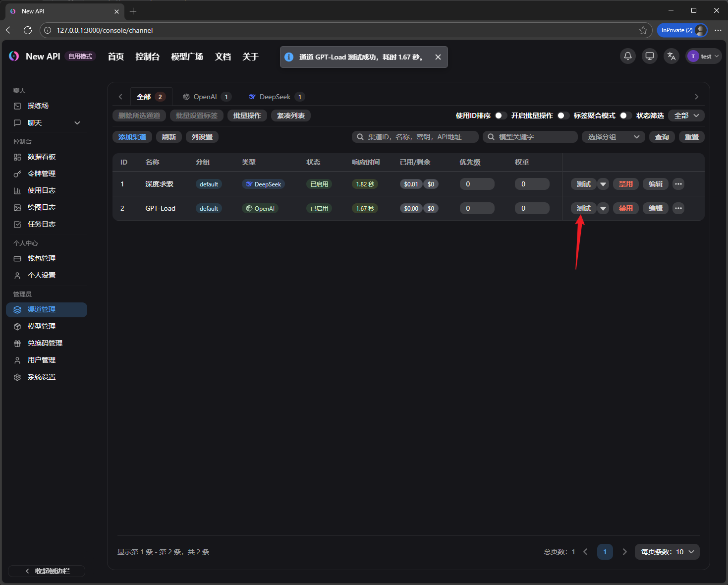Viewport: 728px width, 585px height.
Task: Open the 选择分组 dropdown
Action: pos(613,137)
